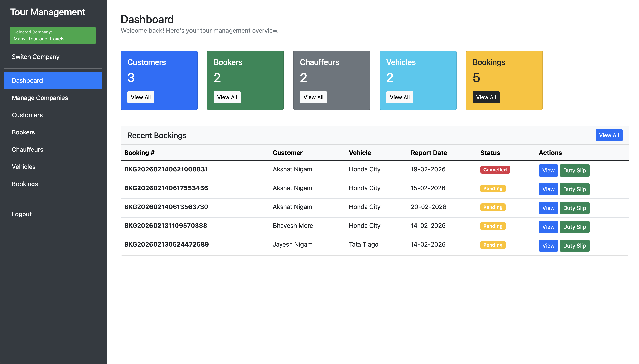Viewport: 639px width, 364px height.
Task: Click View All on Bookers card
Action: click(227, 97)
